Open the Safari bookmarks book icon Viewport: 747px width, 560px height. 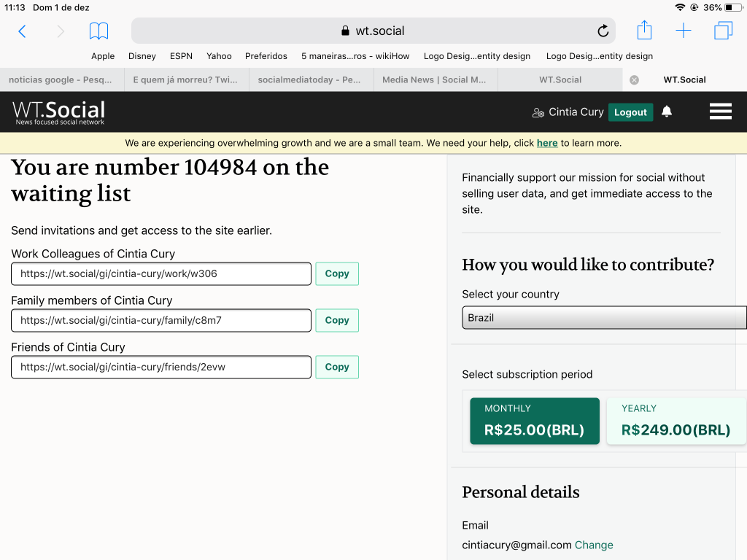pos(99,31)
